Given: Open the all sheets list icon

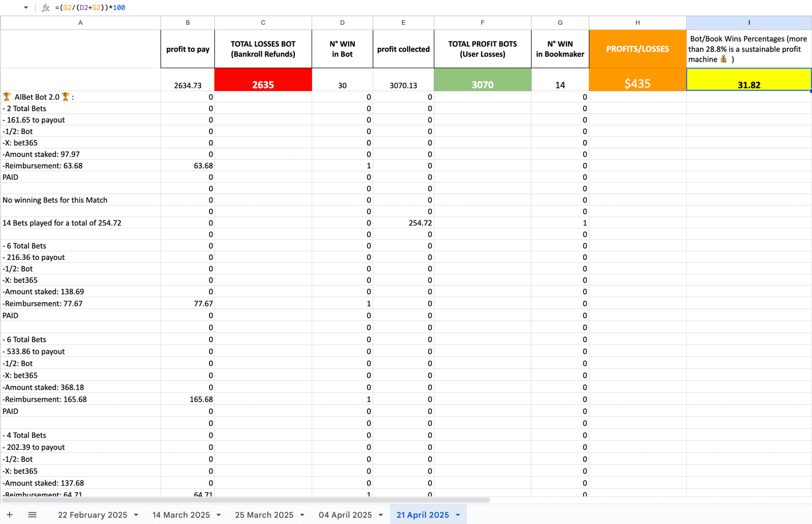Looking at the screenshot, I should tap(32, 515).
